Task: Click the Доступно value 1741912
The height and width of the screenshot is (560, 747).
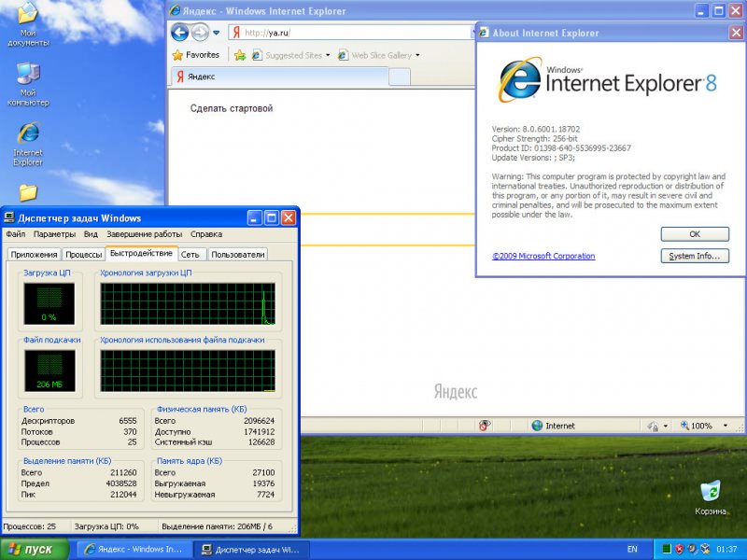Action: (x=260, y=432)
